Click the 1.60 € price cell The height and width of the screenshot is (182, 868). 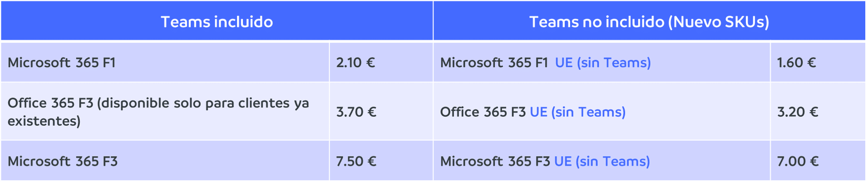[818, 62]
